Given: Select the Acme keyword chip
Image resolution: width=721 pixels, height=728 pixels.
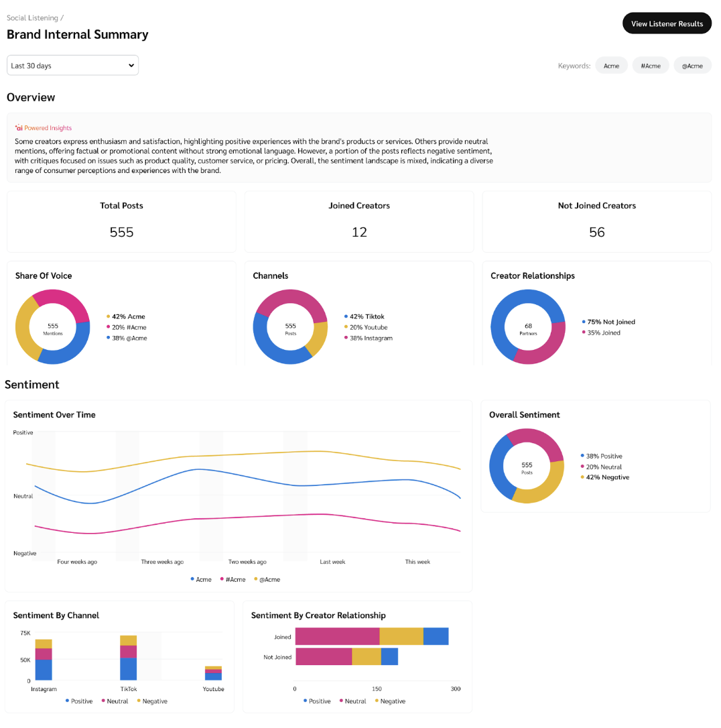Looking at the screenshot, I should (611, 66).
